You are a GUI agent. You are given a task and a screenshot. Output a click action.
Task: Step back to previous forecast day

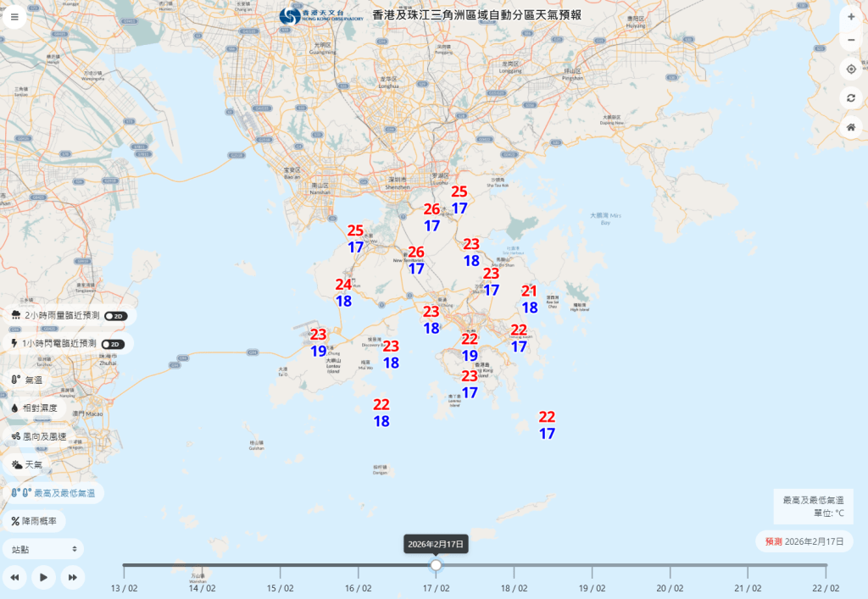pyautogui.click(x=14, y=577)
